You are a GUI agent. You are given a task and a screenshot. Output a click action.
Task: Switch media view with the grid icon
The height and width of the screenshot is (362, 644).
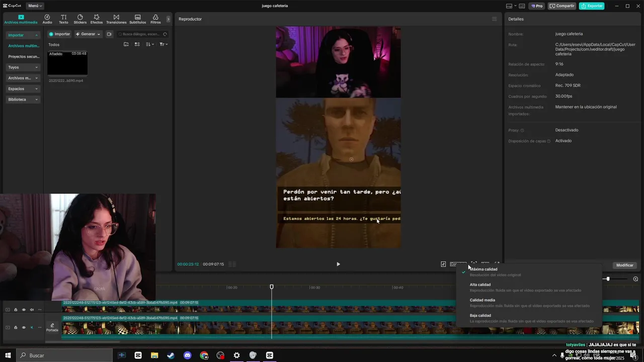tap(137, 44)
